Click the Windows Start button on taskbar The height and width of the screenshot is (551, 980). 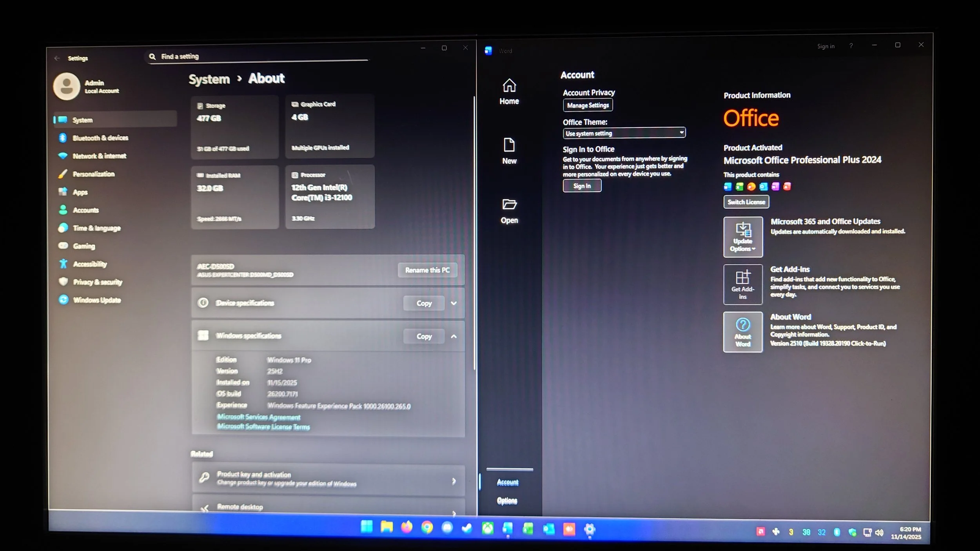367,527
